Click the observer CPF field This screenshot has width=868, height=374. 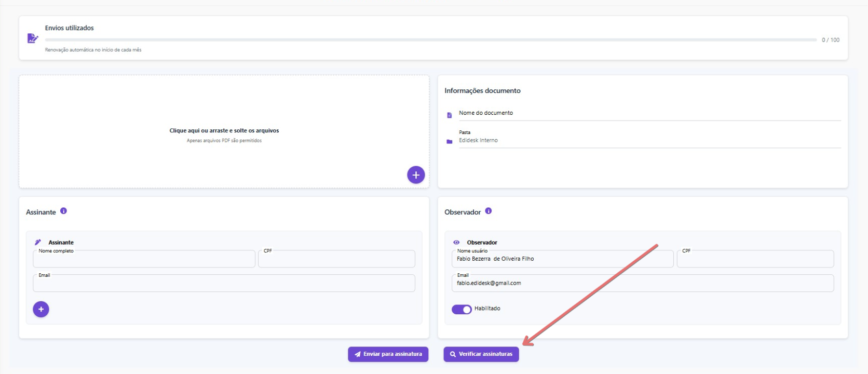click(755, 259)
